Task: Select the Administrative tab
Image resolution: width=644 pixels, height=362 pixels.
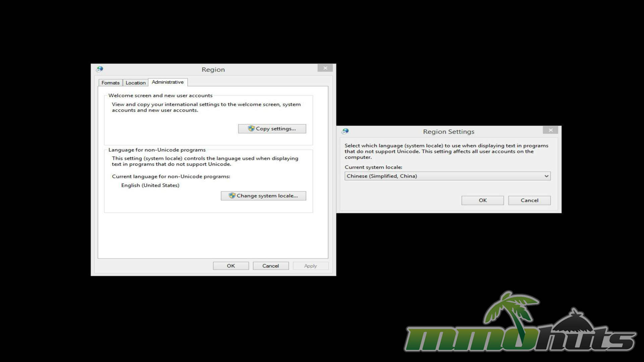Action: tap(168, 82)
